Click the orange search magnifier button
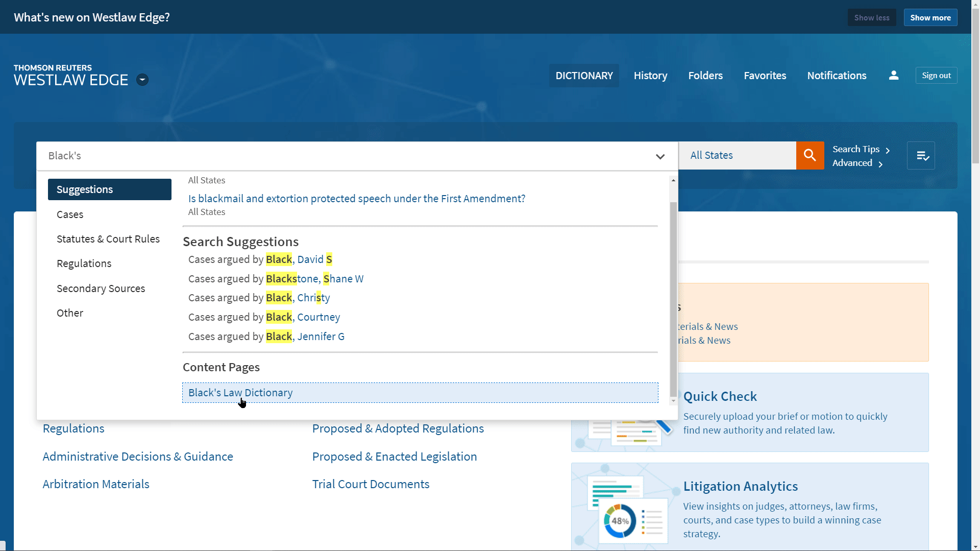 [x=810, y=155]
